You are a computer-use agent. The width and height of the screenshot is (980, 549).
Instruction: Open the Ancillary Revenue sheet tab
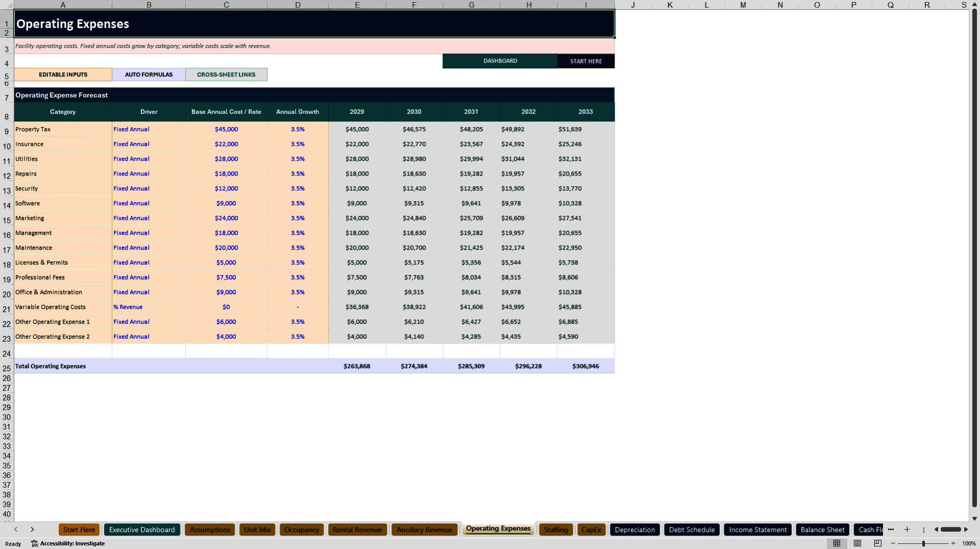coord(425,530)
